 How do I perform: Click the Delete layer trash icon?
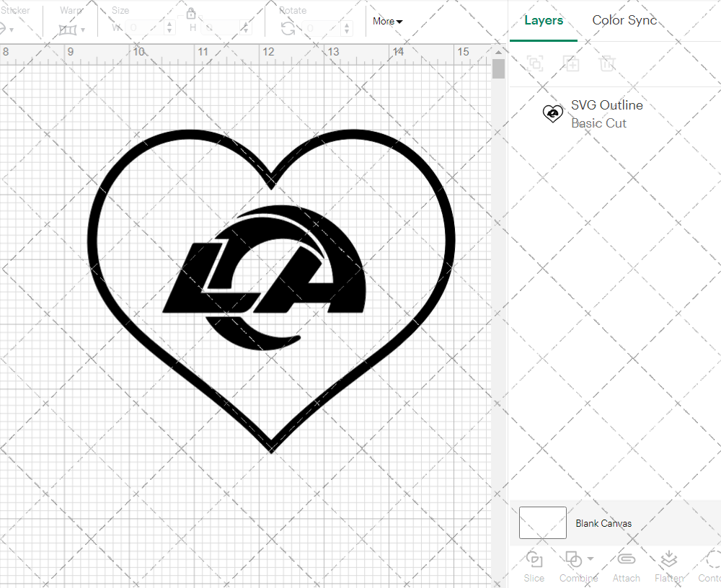tap(607, 63)
